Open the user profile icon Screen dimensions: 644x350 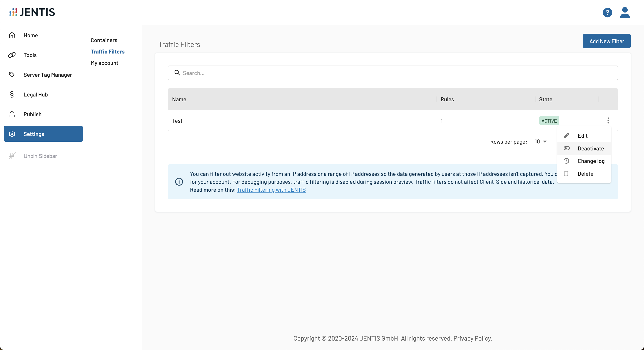pos(625,12)
